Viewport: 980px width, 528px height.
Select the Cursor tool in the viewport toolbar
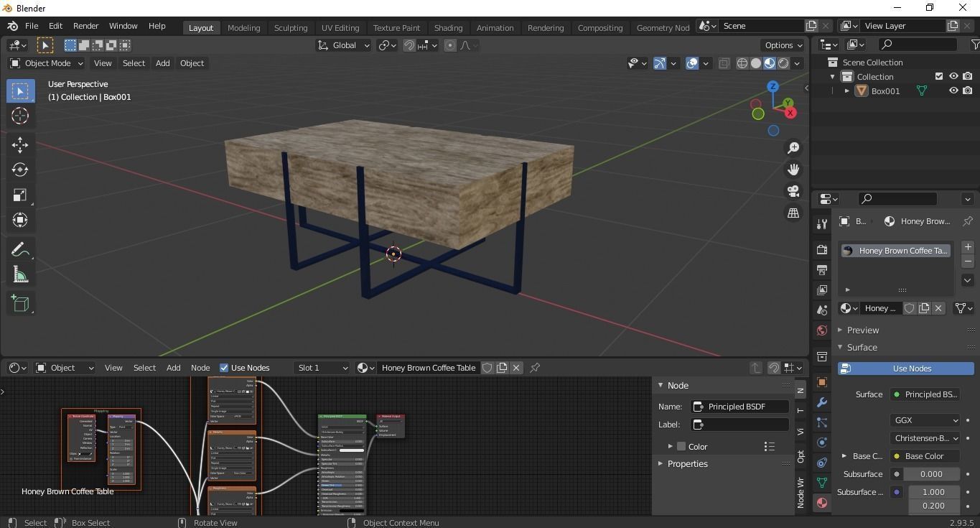[x=20, y=116]
